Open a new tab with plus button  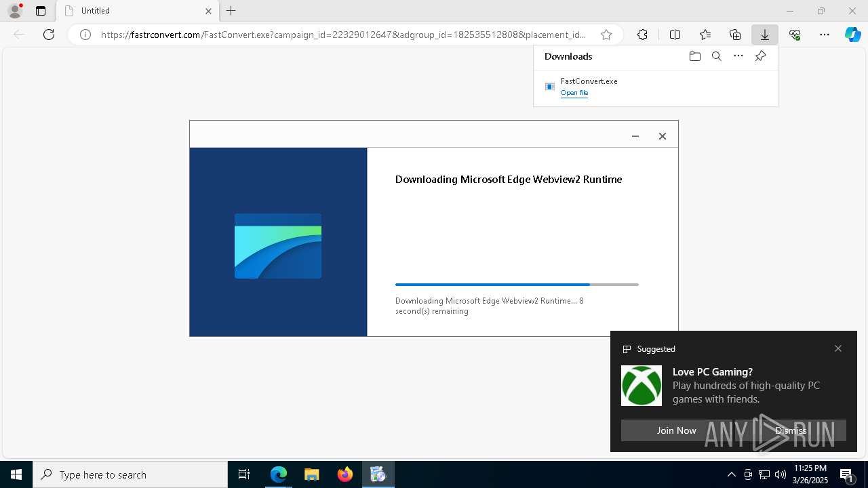click(x=231, y=11)
